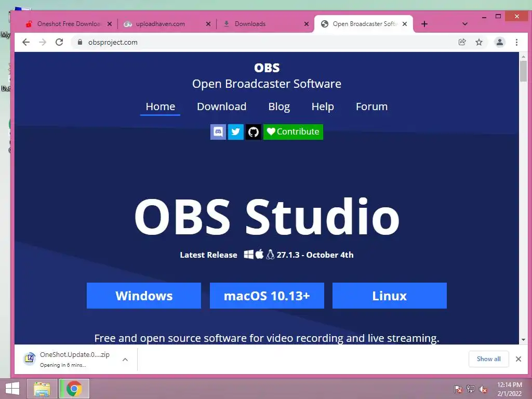This screenshot has height=399, width=532.
Task: Expand the OneShot download options chevron
Action: click(125, 360)
